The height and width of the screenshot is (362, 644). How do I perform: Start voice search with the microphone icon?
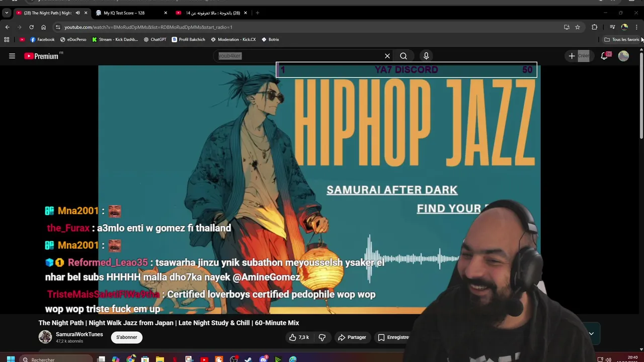click(x=426, y=56)
